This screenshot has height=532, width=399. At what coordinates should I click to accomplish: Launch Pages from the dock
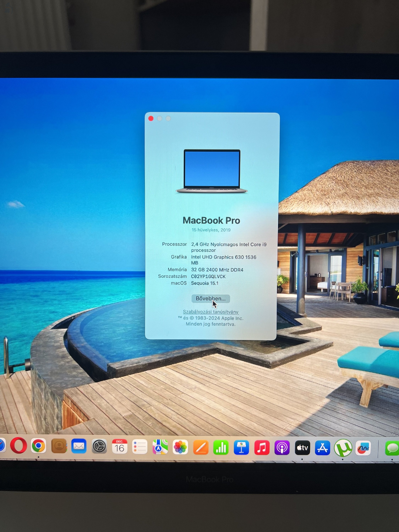pos(201,448)
